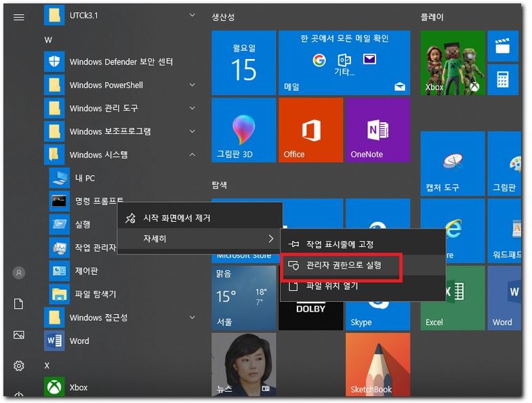The width and height of the screenshot is (532, 403).
Task: Click the 탐색 group heading
Action: pos(219,185)
